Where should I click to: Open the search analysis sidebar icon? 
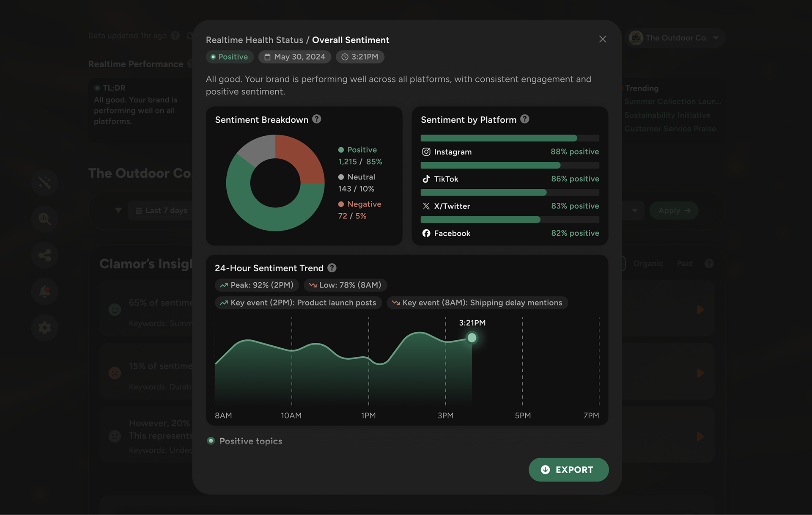[x=44, y=219]
